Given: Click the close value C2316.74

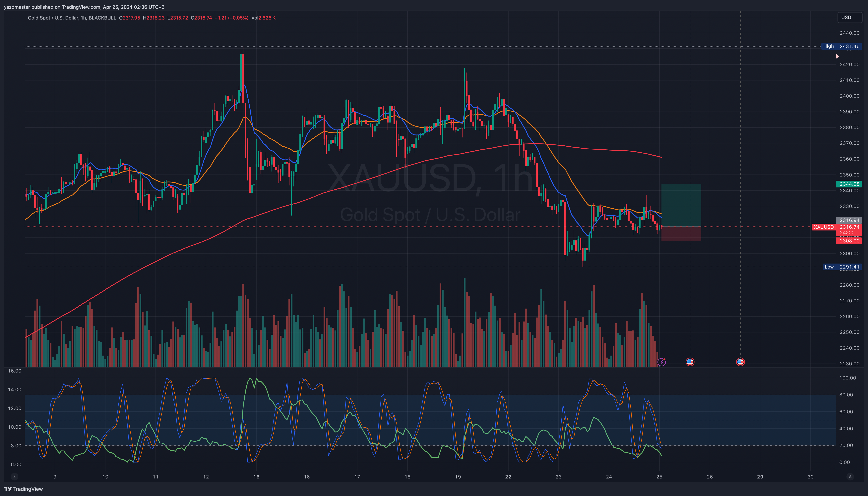Looking at the screenshot, I should [x=202, y=18].
